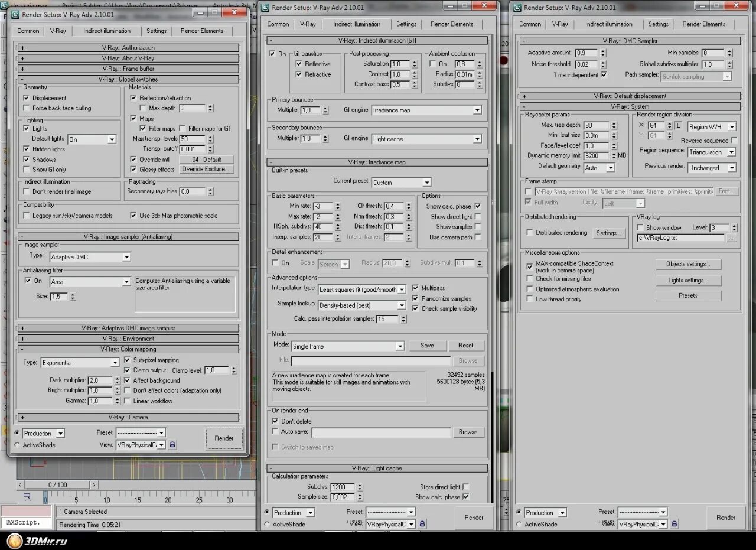
Task: Click timeline key mode icon at bottom left
Action: [x=27, y=497]
